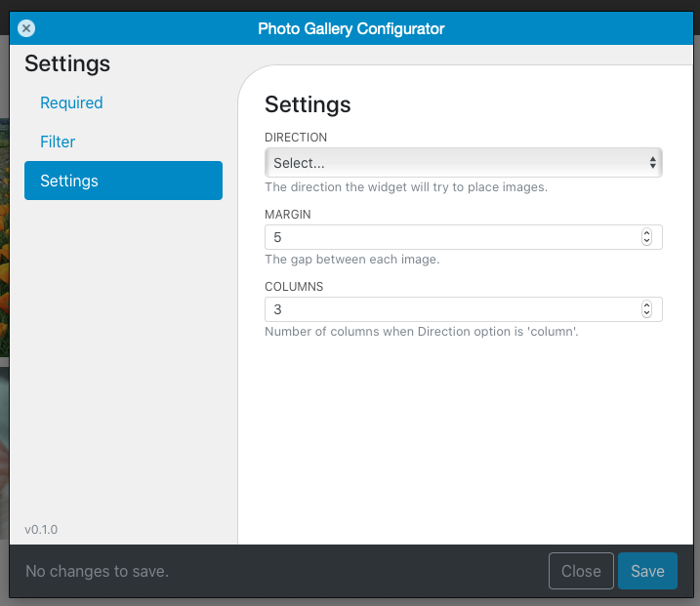The width and height of the screenshot is (700, 606).
Task: Open the Direction Select... dropdown
Action: 464,162
